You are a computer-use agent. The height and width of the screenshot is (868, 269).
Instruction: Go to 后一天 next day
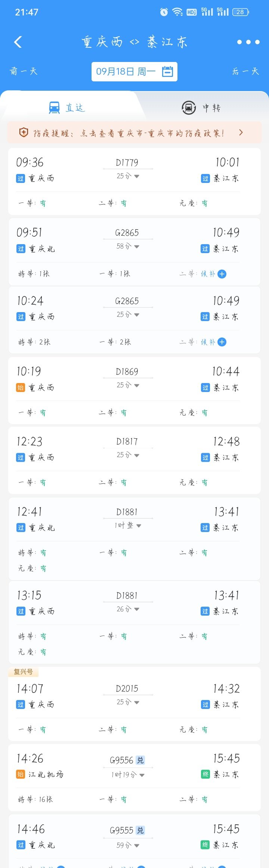click(245, 71)
